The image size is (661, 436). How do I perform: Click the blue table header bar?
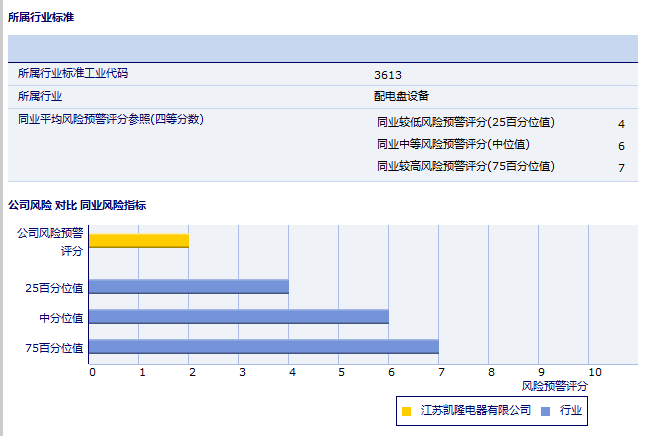(322, 48)
